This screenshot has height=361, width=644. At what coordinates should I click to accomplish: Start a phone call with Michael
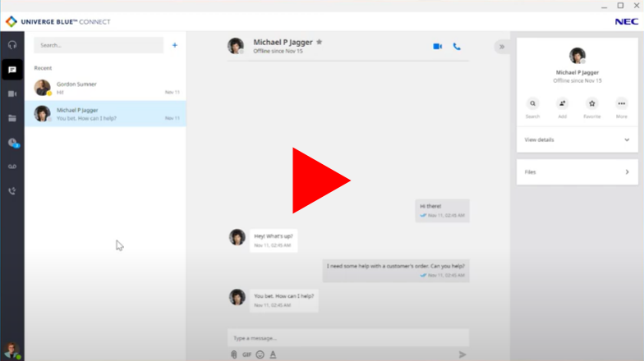tap(457, 47)
